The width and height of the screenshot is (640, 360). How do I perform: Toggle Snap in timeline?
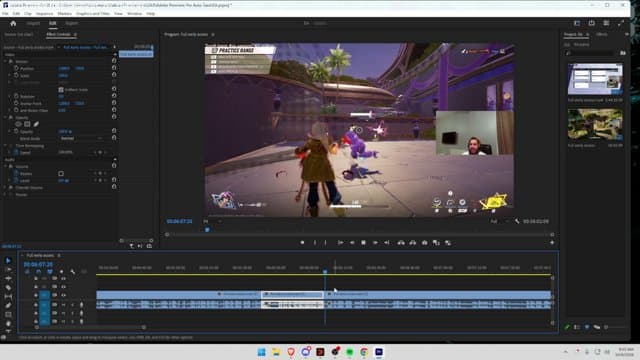pos(38,272)
